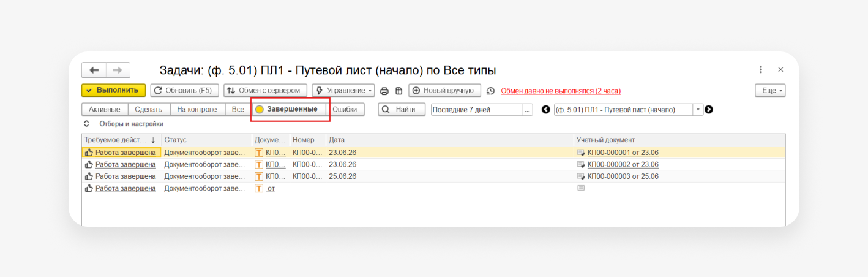Click the Дата column header
The image size is (868, 277).
click(450, 140)
